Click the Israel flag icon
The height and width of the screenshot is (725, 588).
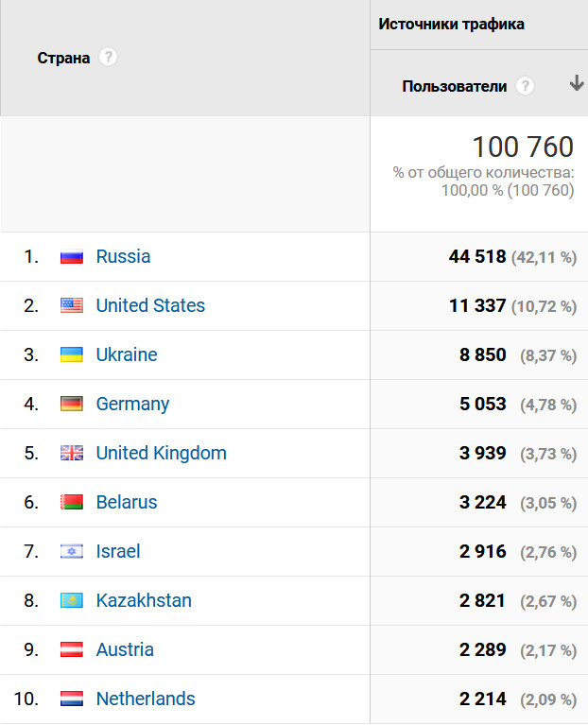[72, 551]
